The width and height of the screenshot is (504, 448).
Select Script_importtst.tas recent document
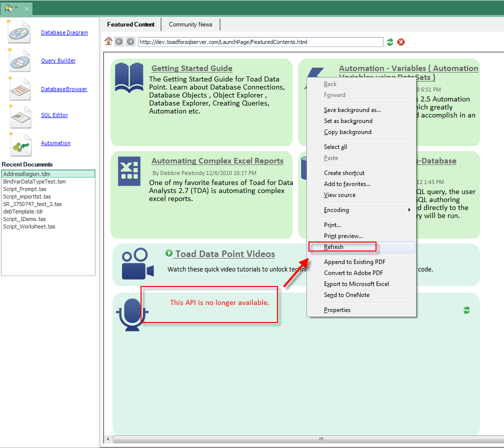click(48, 196)
